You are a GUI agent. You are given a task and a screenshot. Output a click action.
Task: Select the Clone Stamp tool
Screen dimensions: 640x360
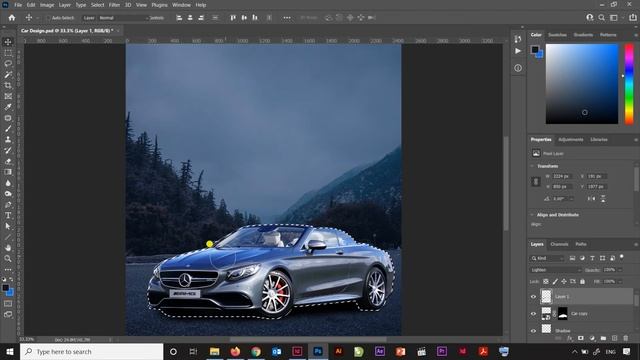point(8,140)
